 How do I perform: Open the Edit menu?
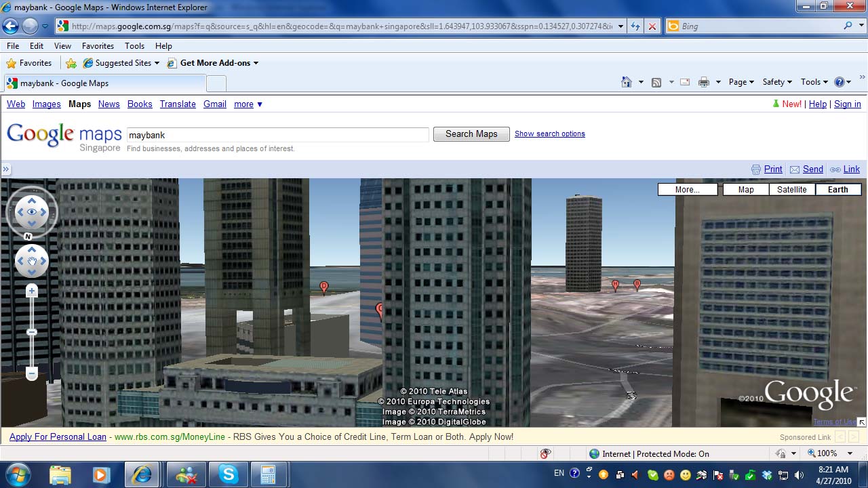click(x=37, y=45)
